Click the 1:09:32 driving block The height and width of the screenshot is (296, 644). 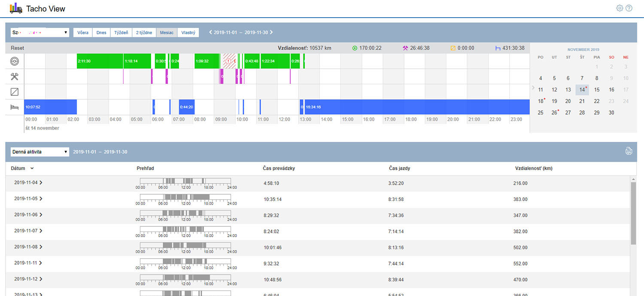tap(207, 61)
